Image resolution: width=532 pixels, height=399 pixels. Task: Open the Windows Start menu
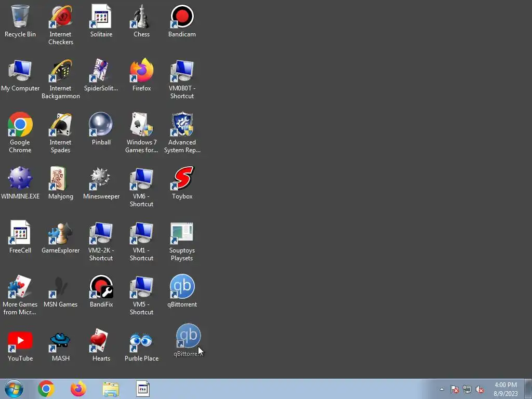(x=14, y=389)
